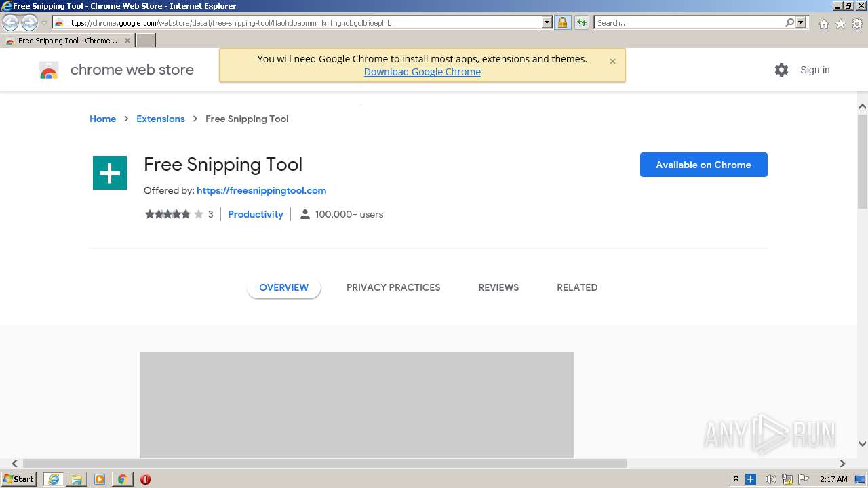Click the red Opera-style taskbar icon
Viewport: 868px width, 488px height.
pos(145,479)
